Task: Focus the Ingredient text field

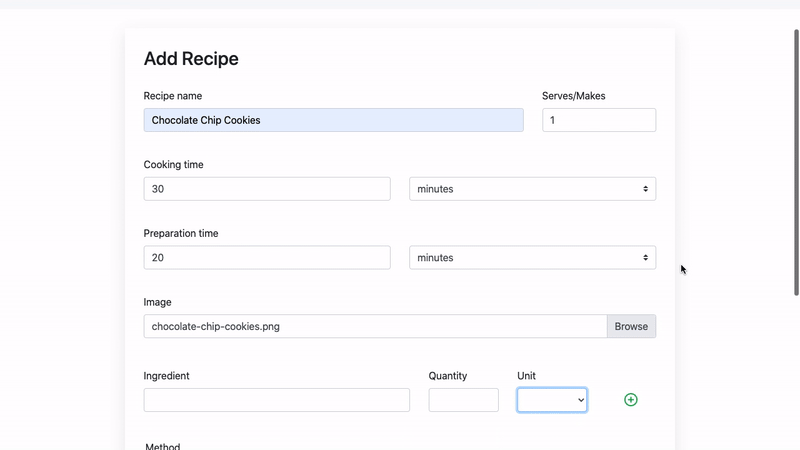Action: click(277, 400)
